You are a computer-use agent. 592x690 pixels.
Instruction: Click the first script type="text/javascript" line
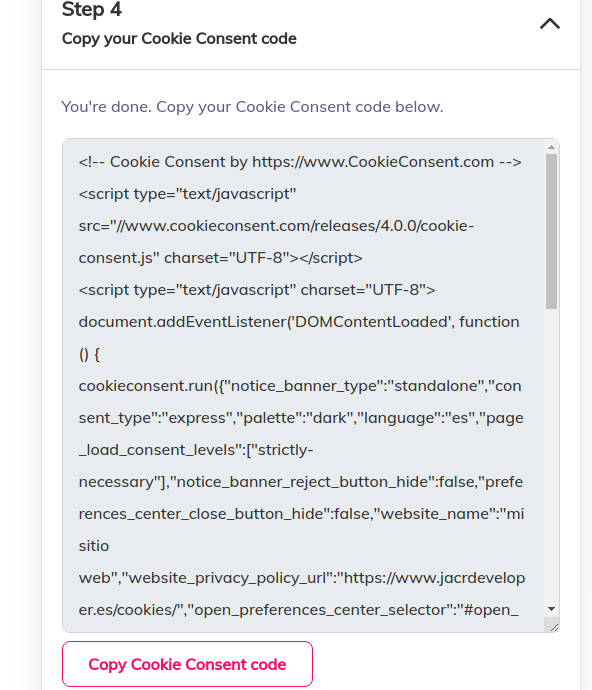tap(188, 194)
